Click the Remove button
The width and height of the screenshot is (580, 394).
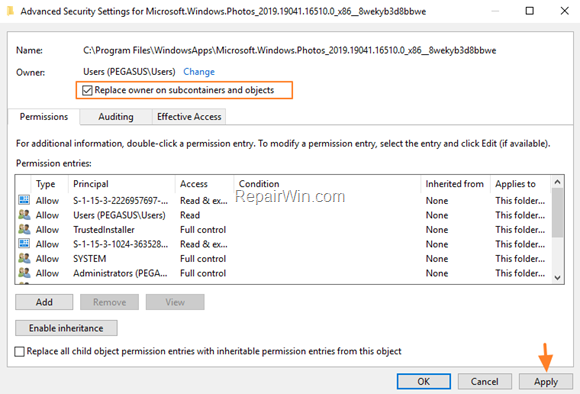click(109, 302)
